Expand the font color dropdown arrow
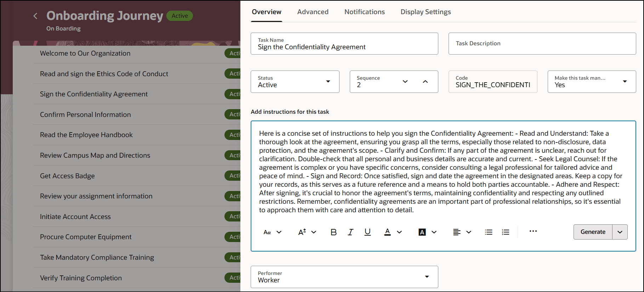 click(399, 232)
